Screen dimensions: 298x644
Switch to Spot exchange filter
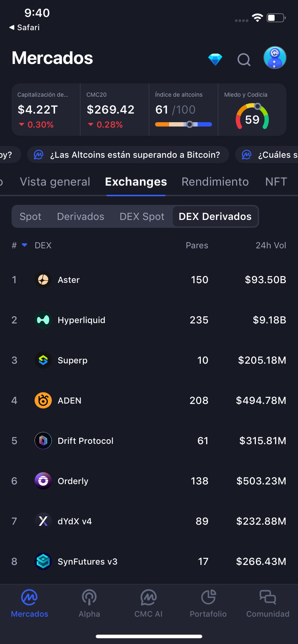[x=31, y=217]
